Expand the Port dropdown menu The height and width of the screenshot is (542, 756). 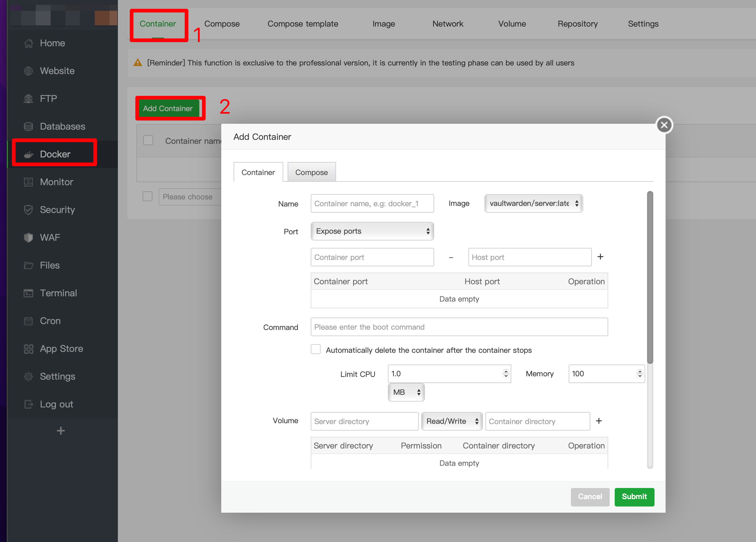(372, 231)
